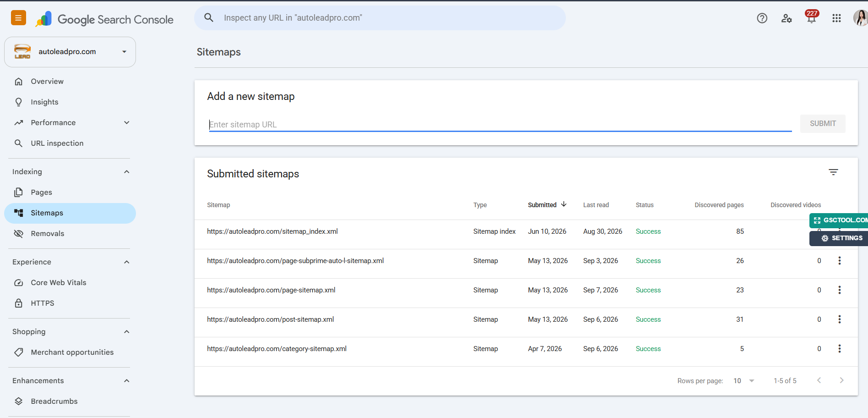Image resolution: width=868 pixels, height=418 pixels.
Task: Click the Type column header
Action: (480, 205)
